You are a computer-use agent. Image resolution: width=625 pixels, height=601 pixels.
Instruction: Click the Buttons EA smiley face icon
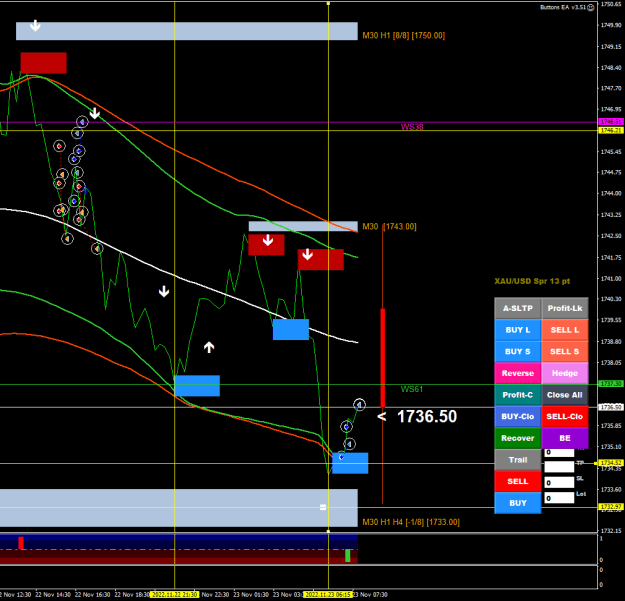(x=591, y=7)
